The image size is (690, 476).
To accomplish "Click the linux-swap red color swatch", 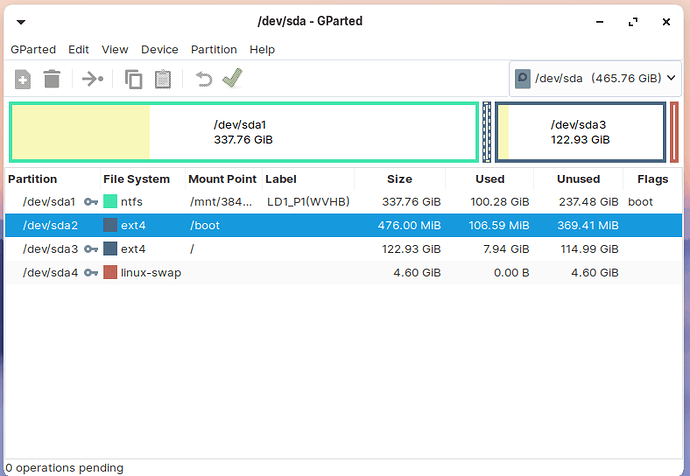I will [110, 272].
